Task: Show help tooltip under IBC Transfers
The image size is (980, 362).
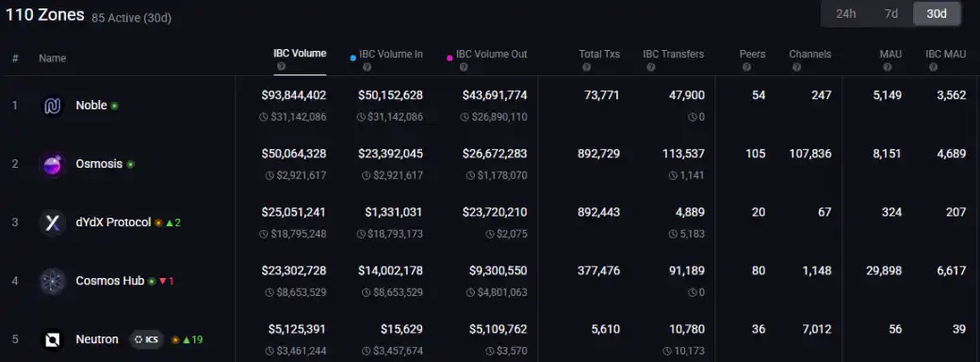Action: (650, 67)
